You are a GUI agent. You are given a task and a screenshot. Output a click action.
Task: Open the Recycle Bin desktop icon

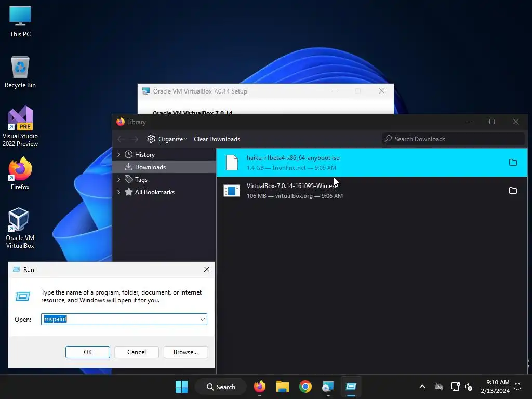(20, 72)
